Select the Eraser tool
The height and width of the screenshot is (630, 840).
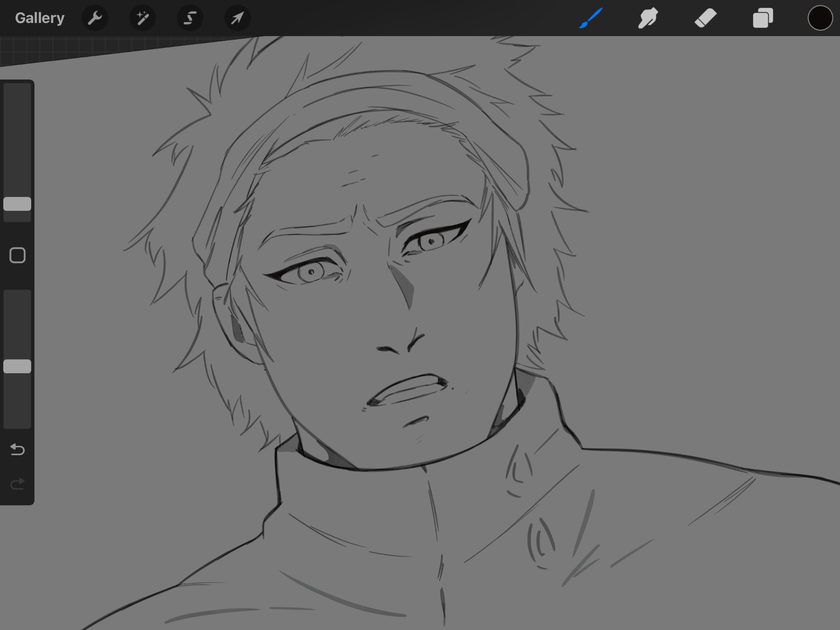point(705,18)
